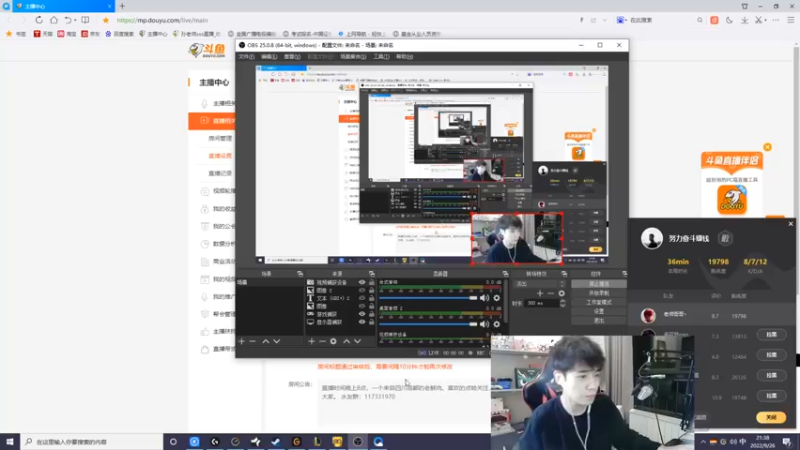Remove the transition with the minus icon

click(x=551, y=293)
